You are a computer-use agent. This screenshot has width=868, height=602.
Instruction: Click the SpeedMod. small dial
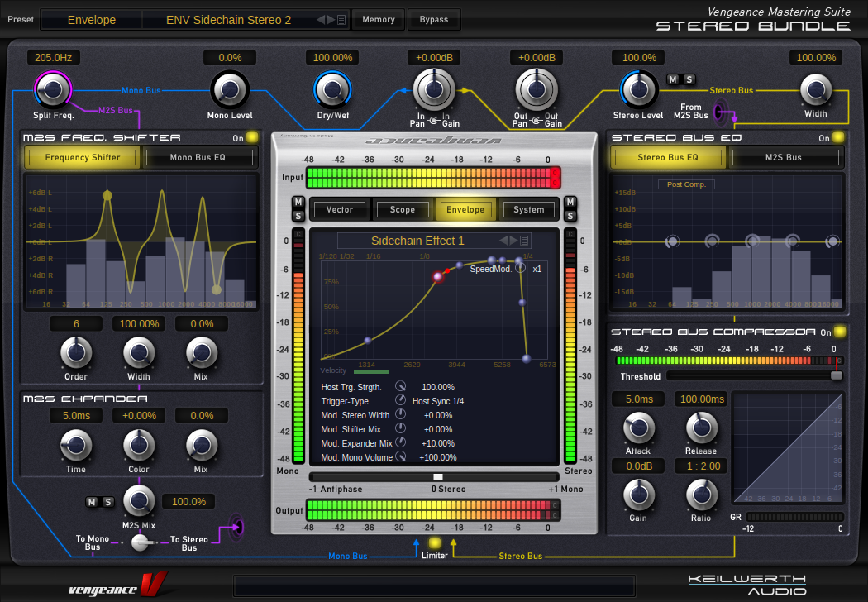tap(520, 269)
